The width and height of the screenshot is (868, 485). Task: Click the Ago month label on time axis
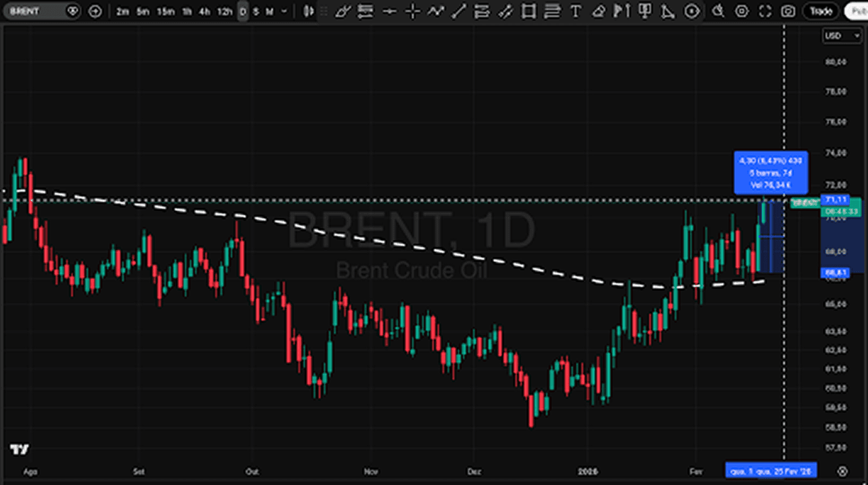click(x=30, y=471)
